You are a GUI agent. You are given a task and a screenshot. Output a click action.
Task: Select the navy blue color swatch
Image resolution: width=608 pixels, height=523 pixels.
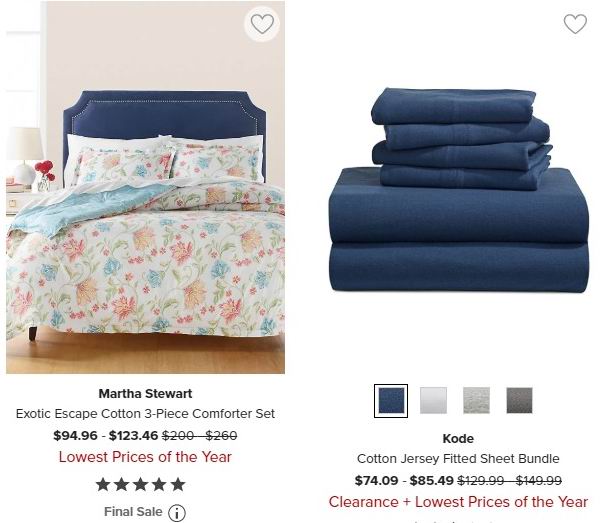[391, 400]
